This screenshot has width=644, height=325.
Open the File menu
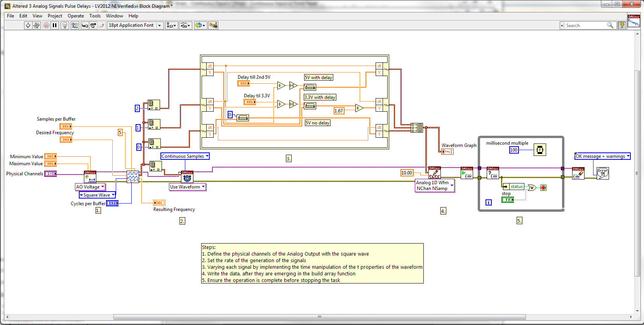(10, 16)
